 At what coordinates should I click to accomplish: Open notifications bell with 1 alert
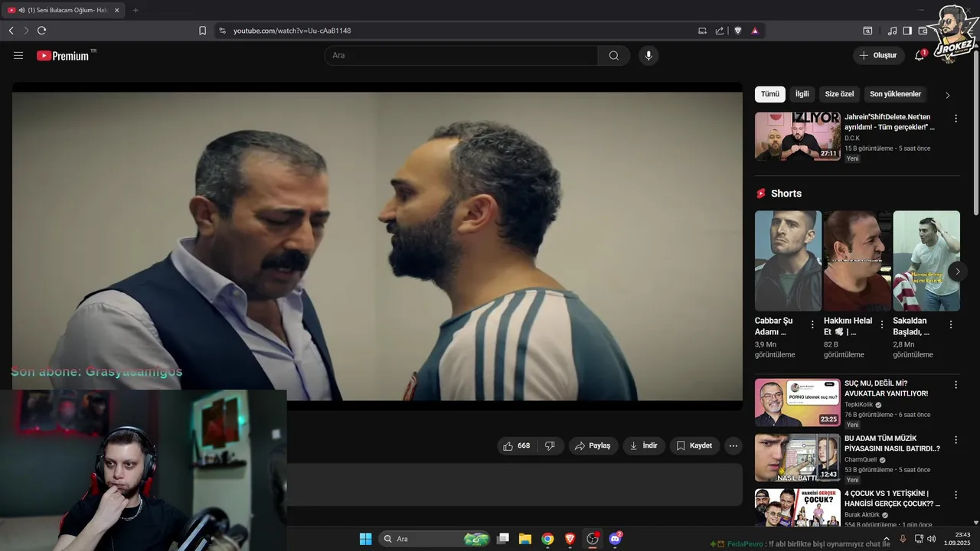tap(920, 55)
